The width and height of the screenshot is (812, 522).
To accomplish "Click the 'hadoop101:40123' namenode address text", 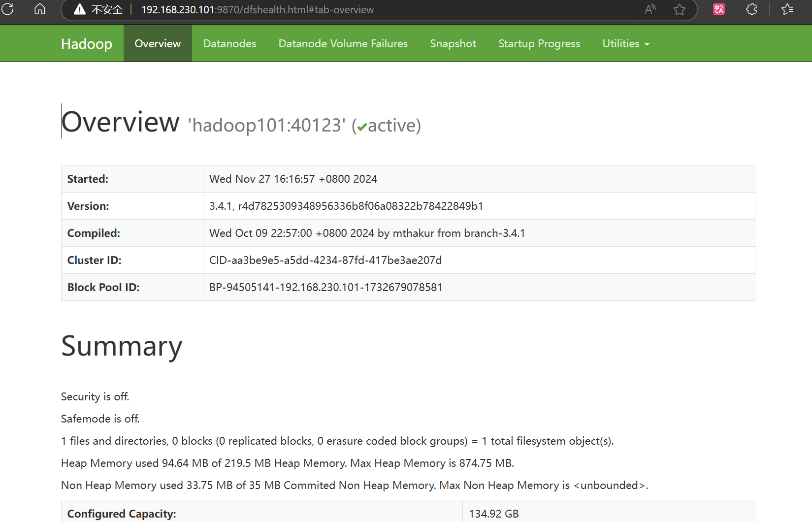I will tap(267, 125).
